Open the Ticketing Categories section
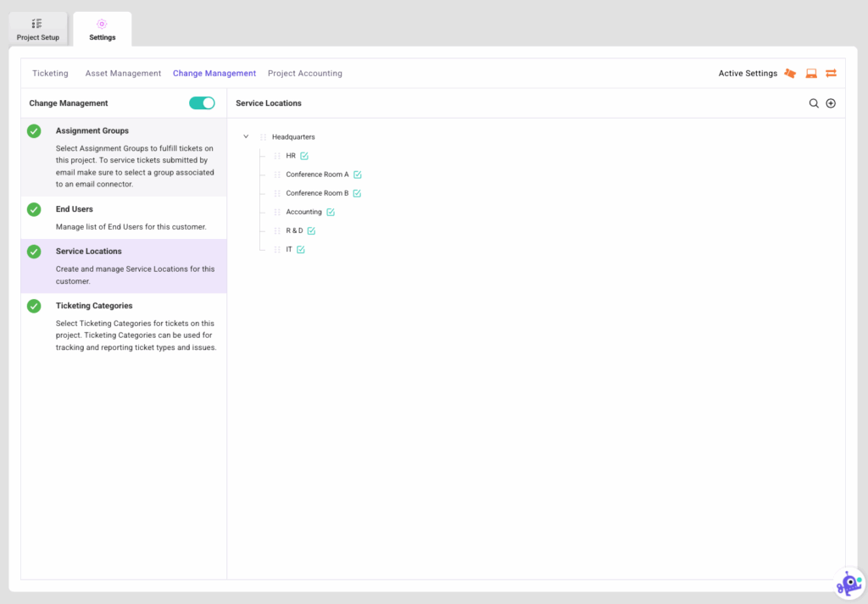This screenshot has height=604, width=868. coord(94,306)
